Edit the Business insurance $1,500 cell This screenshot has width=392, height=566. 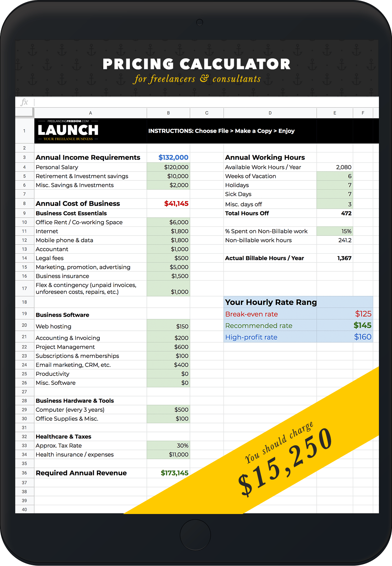(168, 276)
